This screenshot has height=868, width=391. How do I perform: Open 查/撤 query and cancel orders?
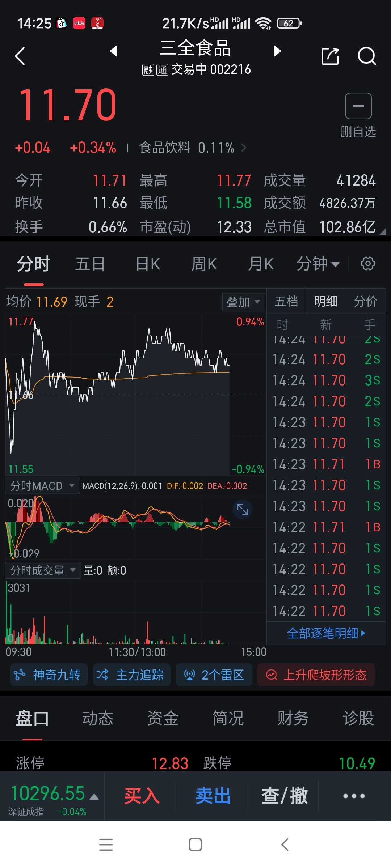[285, 796]
